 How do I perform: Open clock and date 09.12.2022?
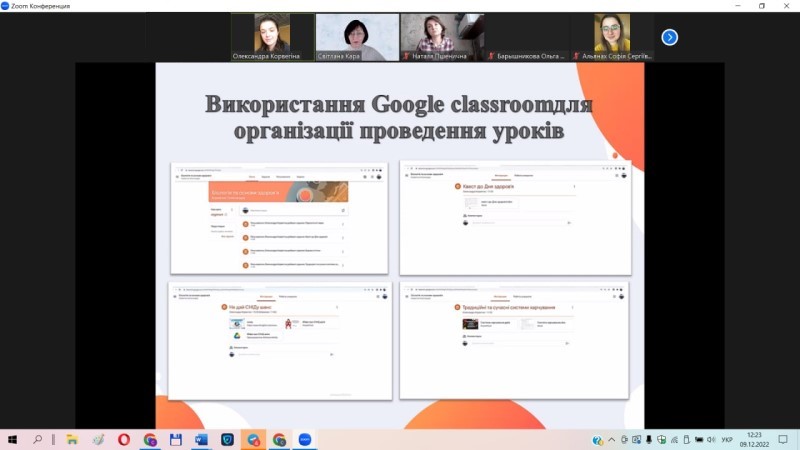(x=754, y=440)
